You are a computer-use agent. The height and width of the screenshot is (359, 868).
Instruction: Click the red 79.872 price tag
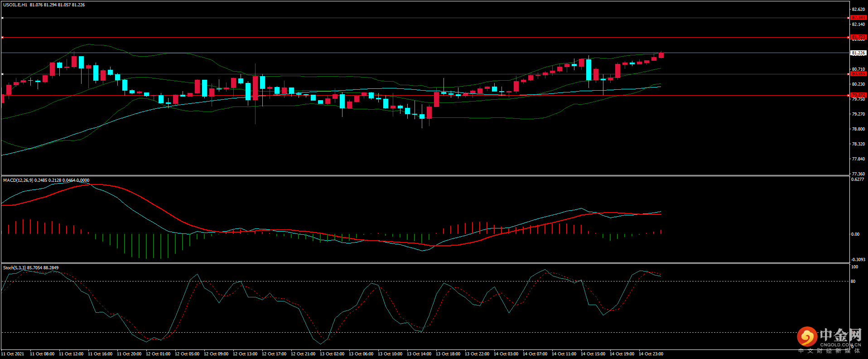coord(858,95)
